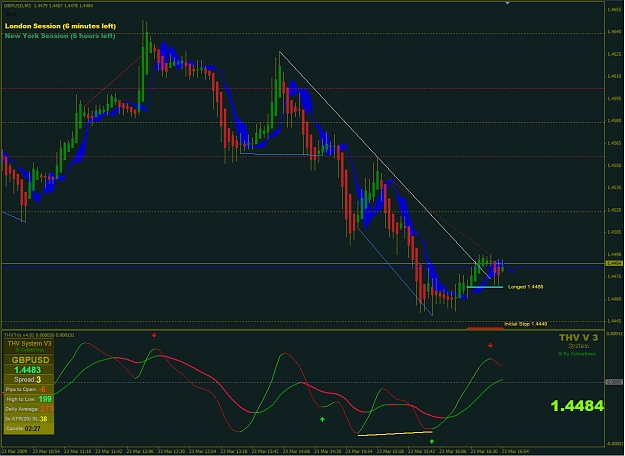Click the '23 Mar 14:54' time axis label
This screenshot has width=625, height=456.
(x=359, y=451)
